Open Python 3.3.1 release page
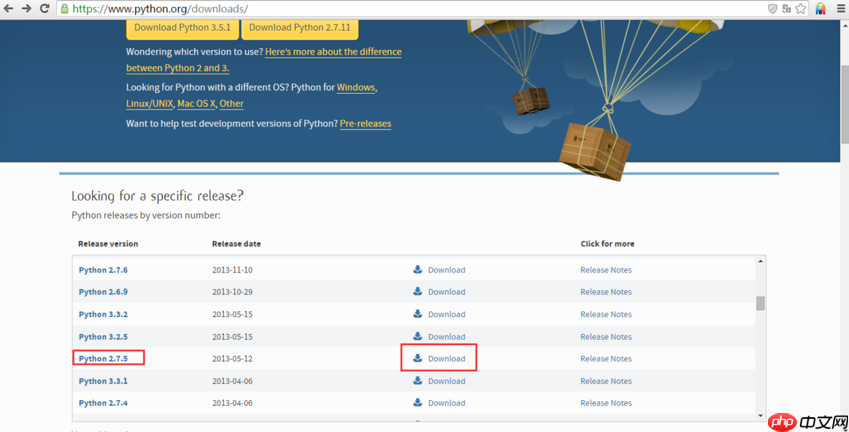849x432 pixels. (103, 381)
